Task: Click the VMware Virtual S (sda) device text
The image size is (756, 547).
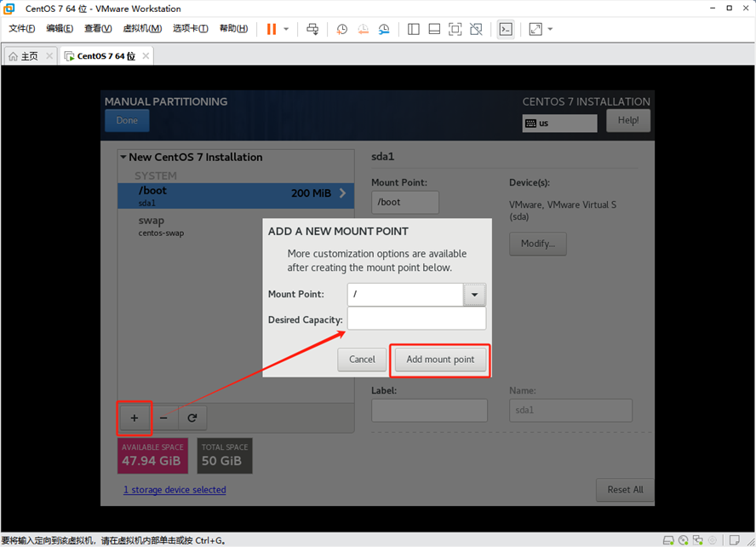Action: click(x=563, y=210)
